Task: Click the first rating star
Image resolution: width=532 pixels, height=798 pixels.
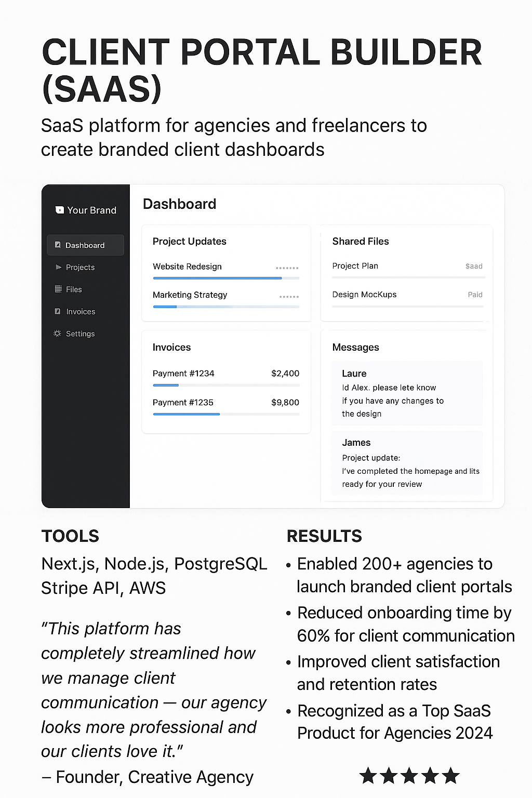Action: coord(368,776)
